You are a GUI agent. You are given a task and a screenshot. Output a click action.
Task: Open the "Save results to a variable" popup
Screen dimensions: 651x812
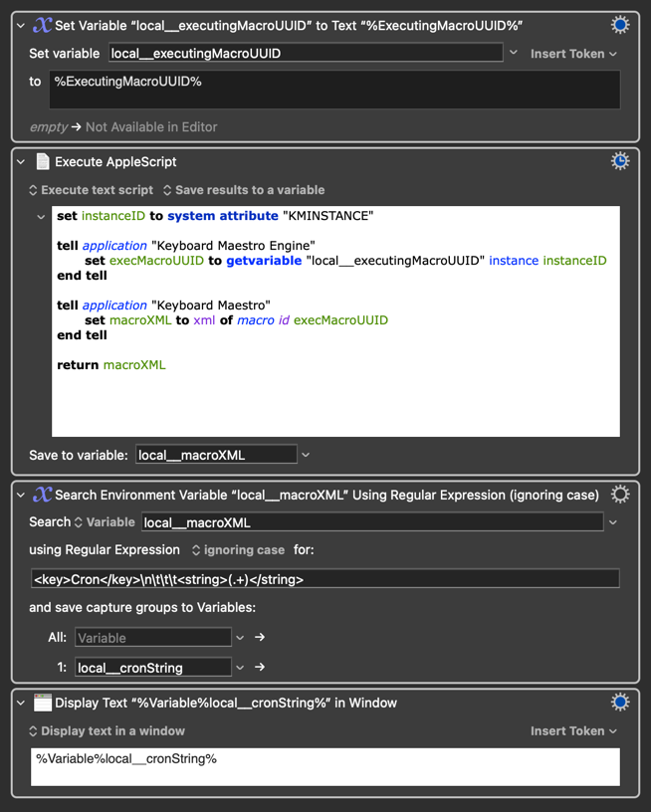(x=244, y=190)
